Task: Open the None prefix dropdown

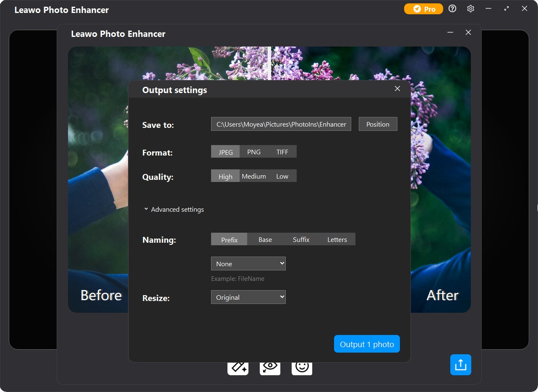Action: click(248, 264)
